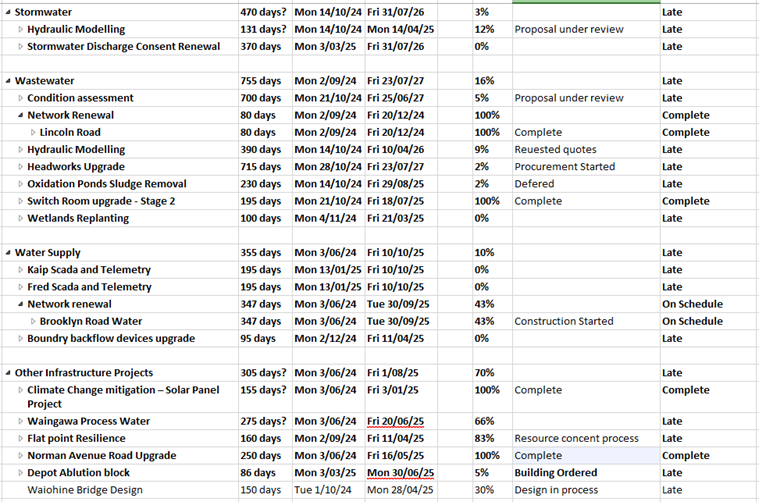Select the Wastewater duration 755 days
The width and height of the screenshot is (759, 502).
[x=261, y=81]
